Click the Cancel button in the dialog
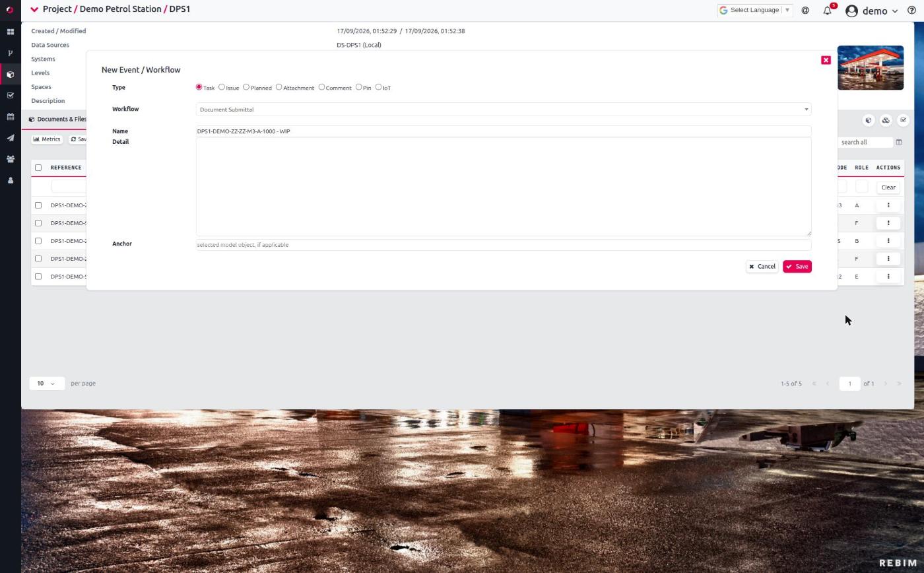Image resolution: width=924 pixels, height=573 pixels. (762, 267)
